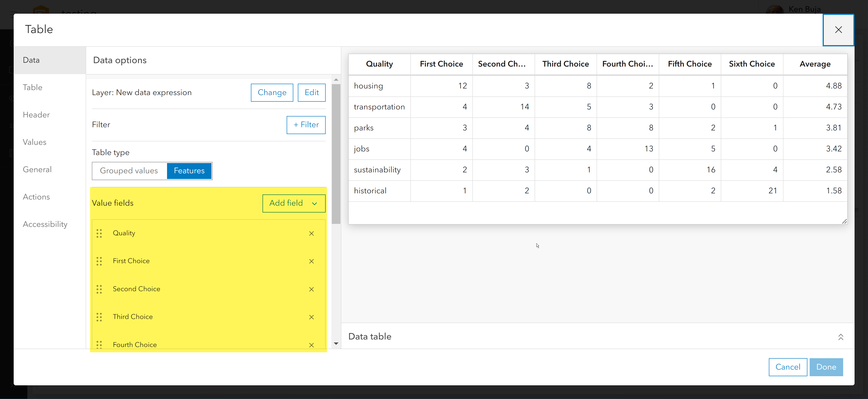Viewport: 868px width, 399px height.
Task: Add a new filter with + Filter
Action: [x=306, y=125]
